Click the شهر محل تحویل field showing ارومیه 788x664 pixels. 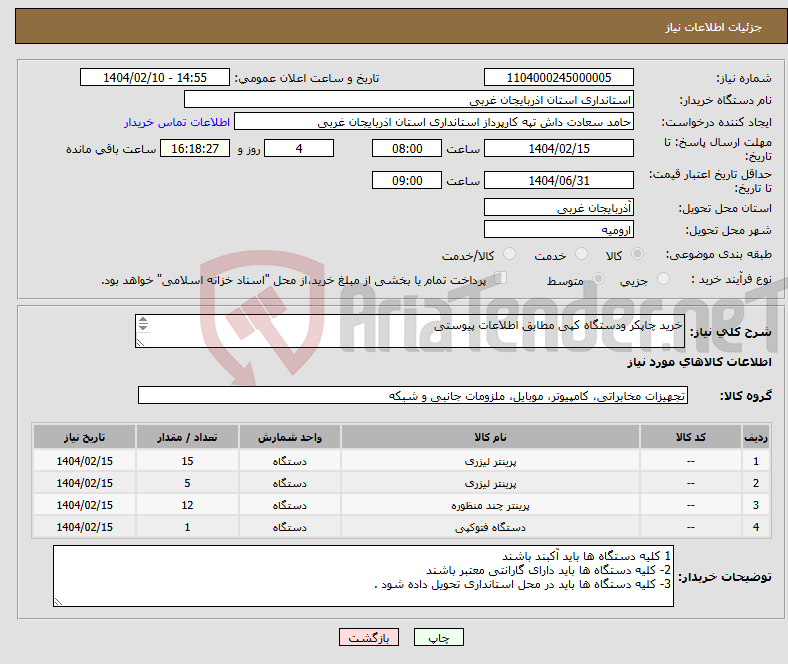[558, 230]
